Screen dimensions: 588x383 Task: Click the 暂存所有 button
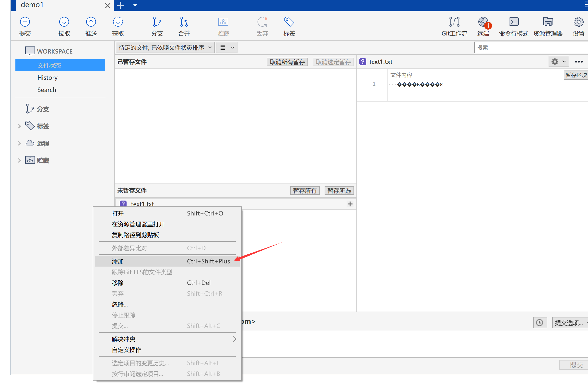[x=305, y=191]
